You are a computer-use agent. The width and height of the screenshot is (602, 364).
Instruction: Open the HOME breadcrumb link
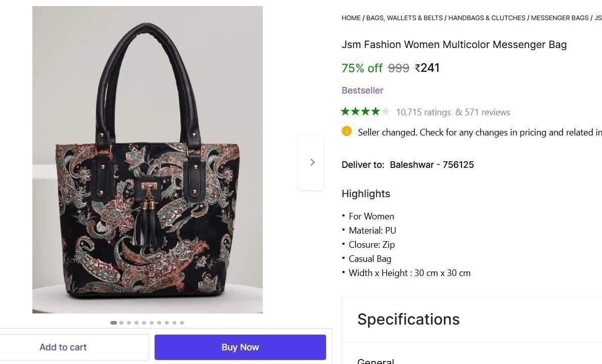[351, 18]
